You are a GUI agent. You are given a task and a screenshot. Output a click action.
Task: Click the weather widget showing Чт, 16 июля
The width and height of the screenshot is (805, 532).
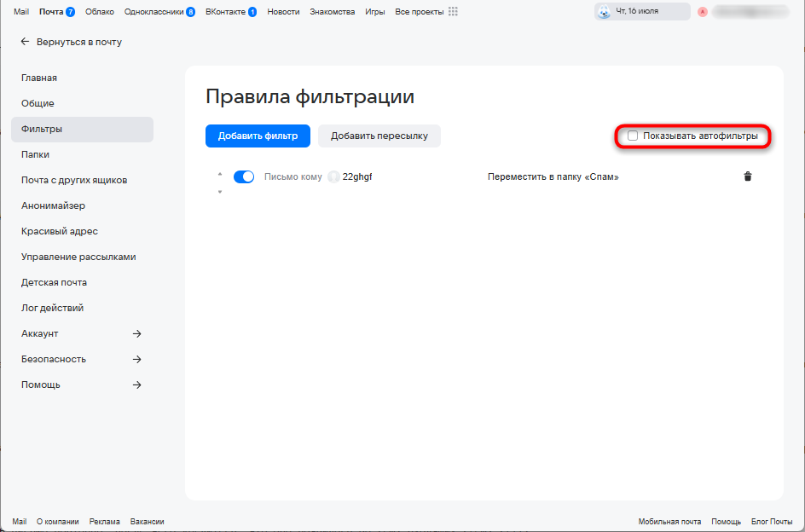(x=642, y=11)
